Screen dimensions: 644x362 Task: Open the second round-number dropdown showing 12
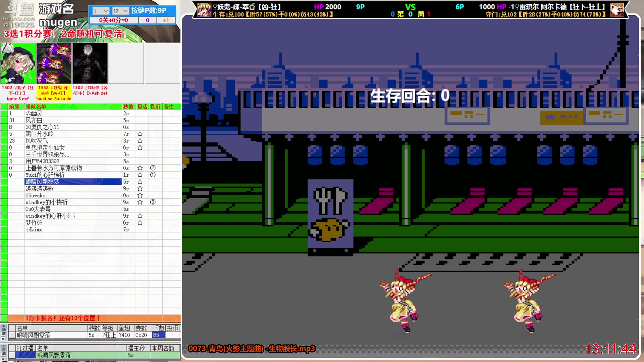click(121, 10)
